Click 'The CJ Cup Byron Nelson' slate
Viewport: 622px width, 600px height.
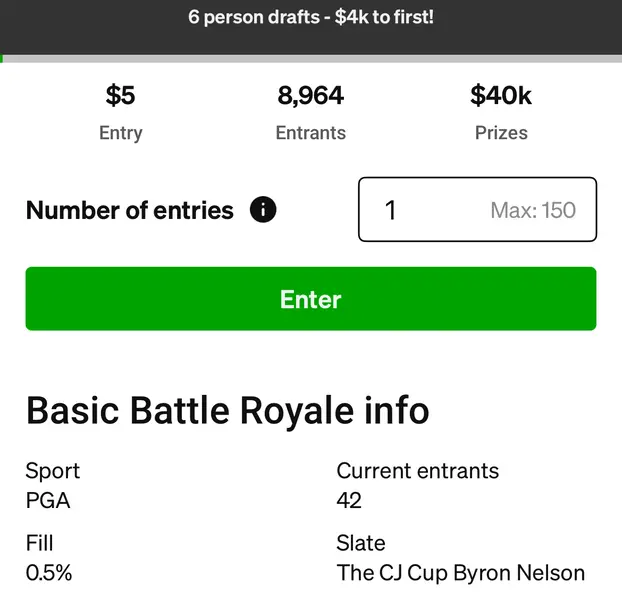click(460, 573)
